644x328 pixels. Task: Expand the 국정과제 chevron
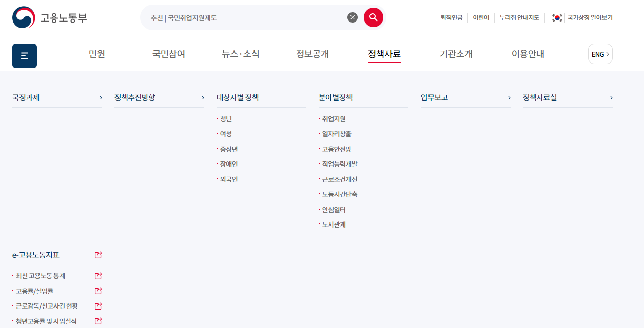click(101, 98)
